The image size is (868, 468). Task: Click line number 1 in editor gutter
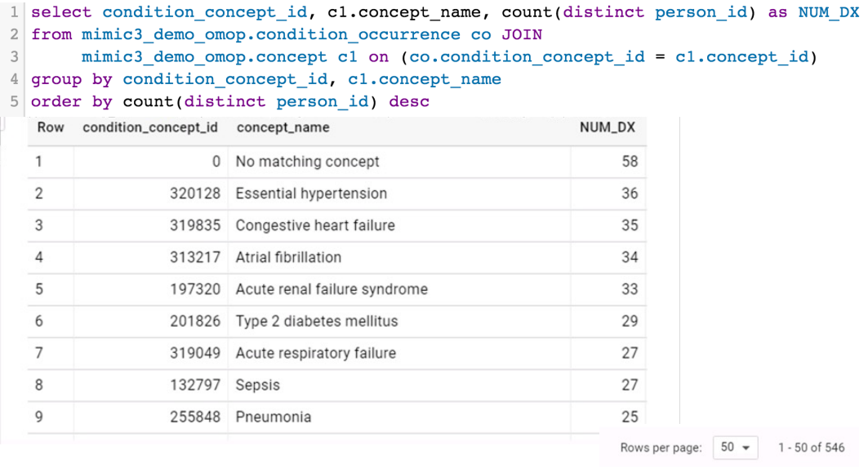click(x=14, y=12)
